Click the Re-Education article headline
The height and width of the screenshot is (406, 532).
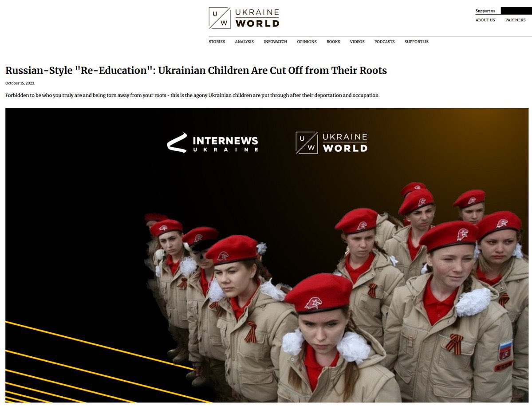click(196, 71)
